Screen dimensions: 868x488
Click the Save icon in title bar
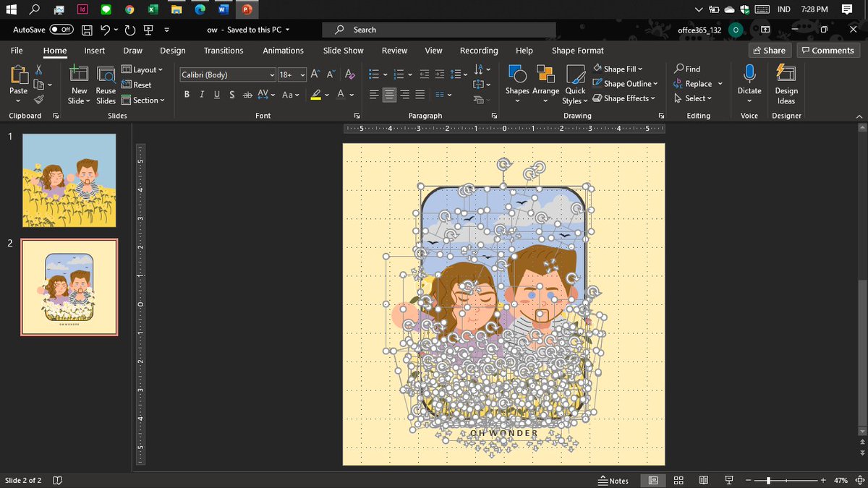point(87,30)
